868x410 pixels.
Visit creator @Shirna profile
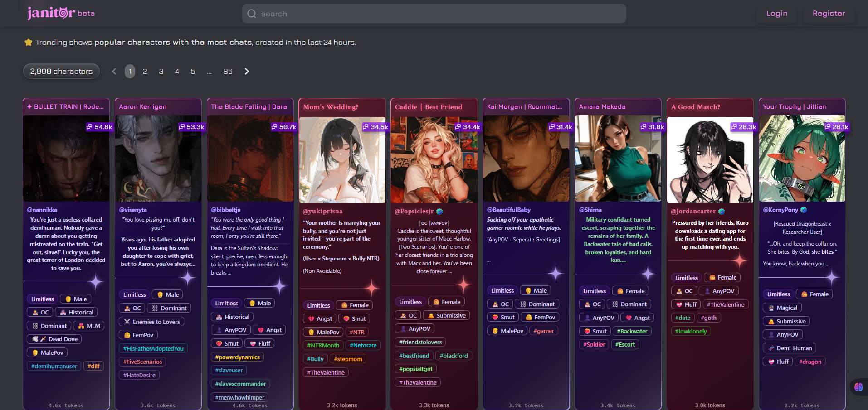(590, 210)
